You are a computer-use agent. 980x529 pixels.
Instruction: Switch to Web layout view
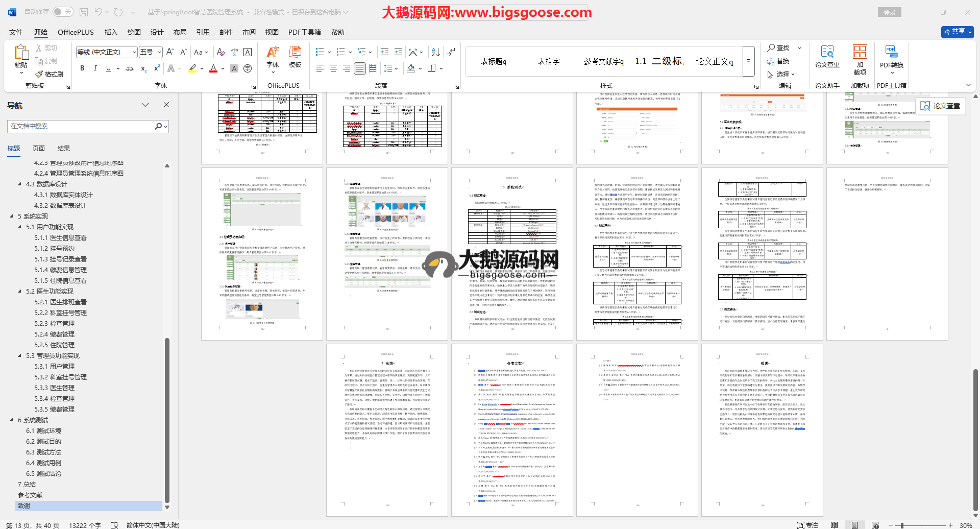(x=875, y=525)
